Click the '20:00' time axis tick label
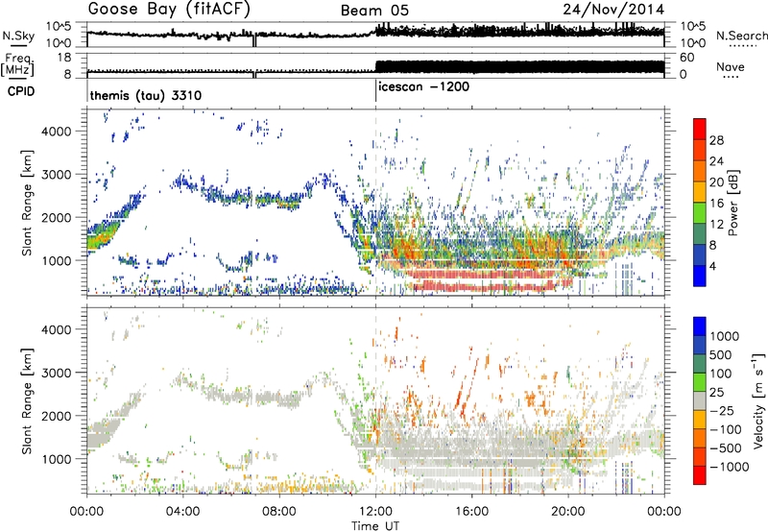The width and height of the screenshot is (768, 532). tap(568, 512)
